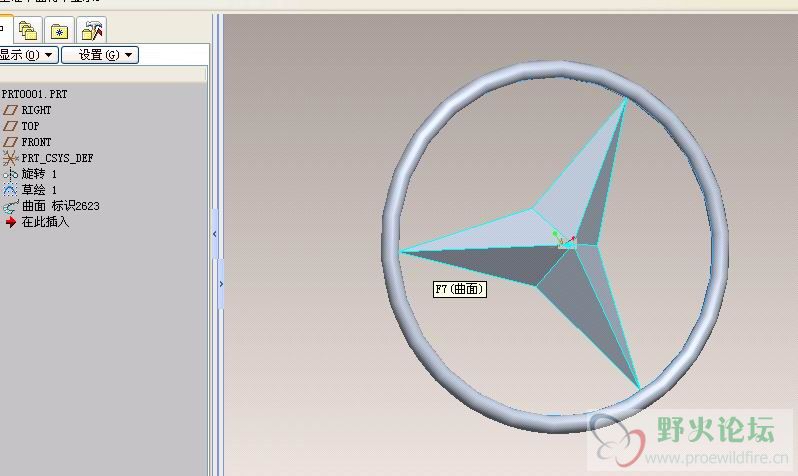Click the red insert-here arrow icon
Viewport: 798px width, 476px height.
pyautogui.click(x=11, y=222)
